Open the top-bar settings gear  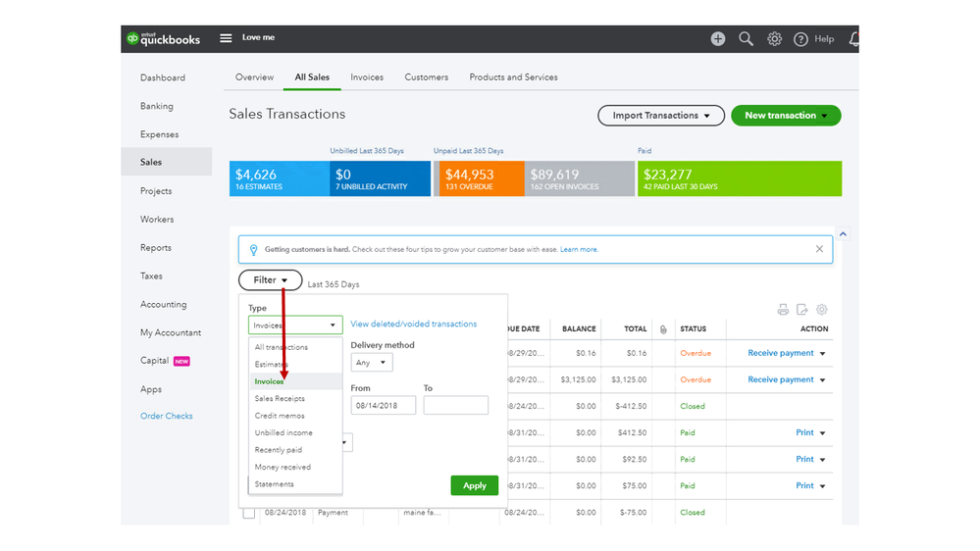tap(774, 39)
